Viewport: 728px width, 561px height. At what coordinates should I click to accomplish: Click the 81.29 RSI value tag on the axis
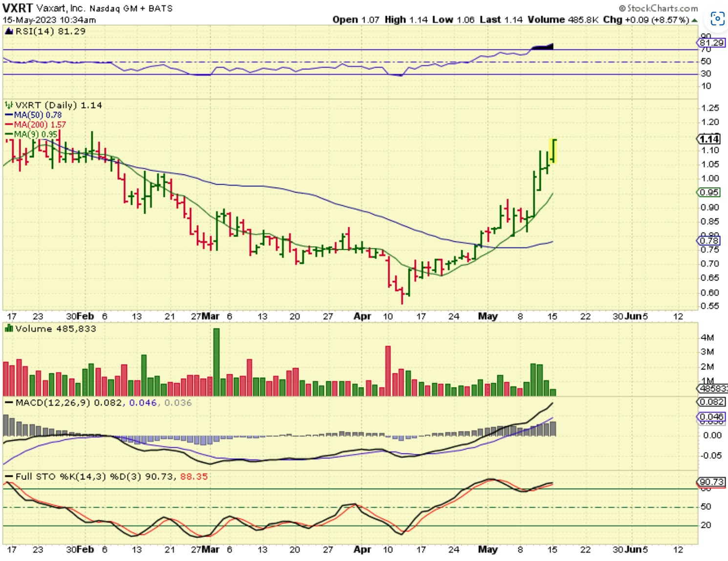[x=711, y=43]
